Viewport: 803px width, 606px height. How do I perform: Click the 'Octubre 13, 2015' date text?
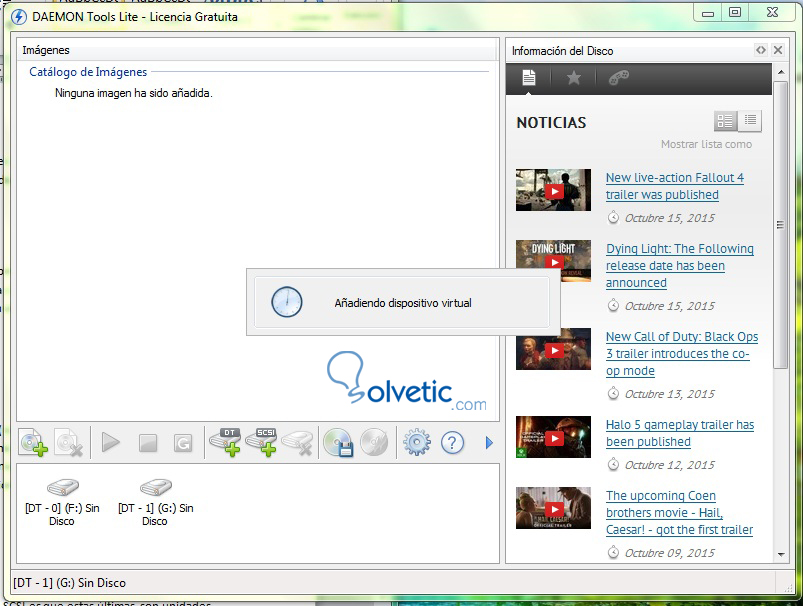(669, 394)
